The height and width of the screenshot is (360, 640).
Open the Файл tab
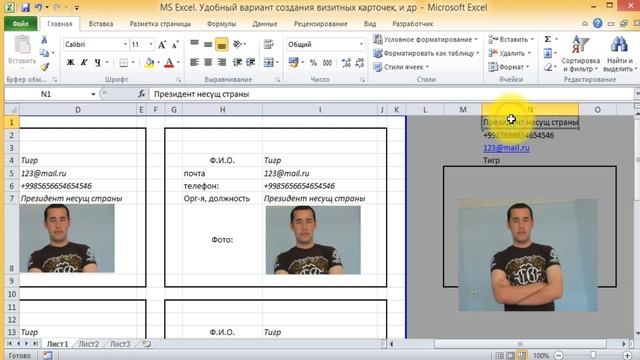pos(20,24)
